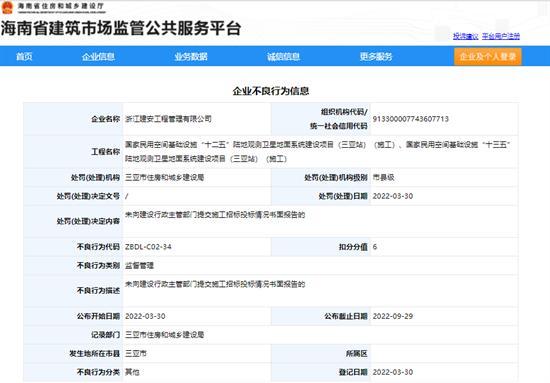Click the 不良行为描述 value text
The width and height of the screenshot is (550, 383).
tap(215, 284)
